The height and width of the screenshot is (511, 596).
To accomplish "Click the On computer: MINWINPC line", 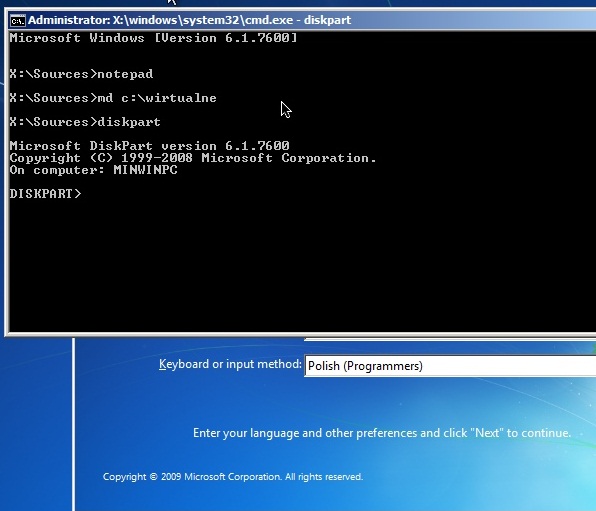I will tap(94, 170).
